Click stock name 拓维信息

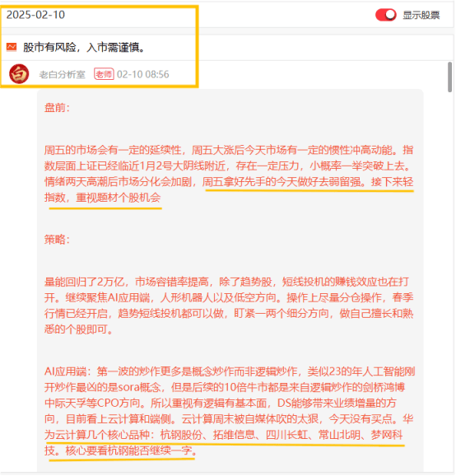click(x=234, y=435)
